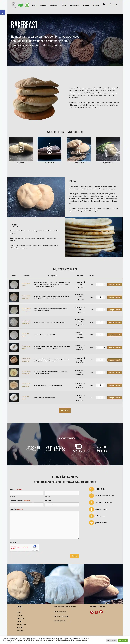Open the shopping cart icon in header

[x=104, y=5]
